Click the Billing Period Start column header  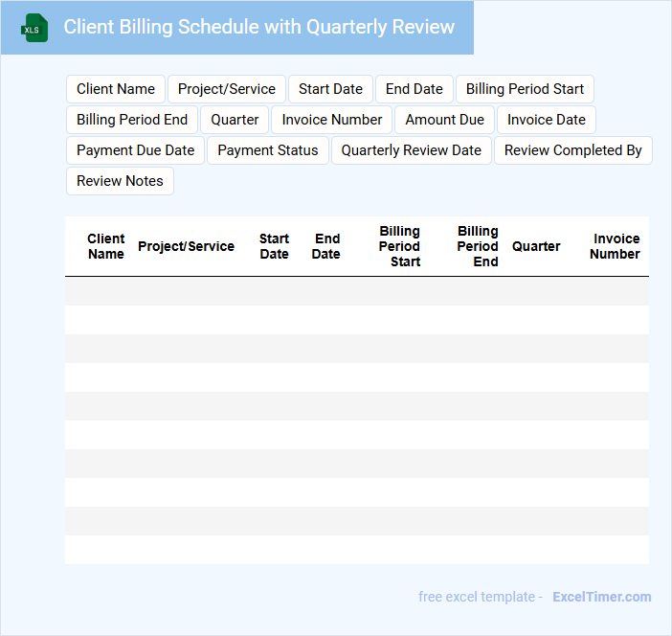pos(399,246)
